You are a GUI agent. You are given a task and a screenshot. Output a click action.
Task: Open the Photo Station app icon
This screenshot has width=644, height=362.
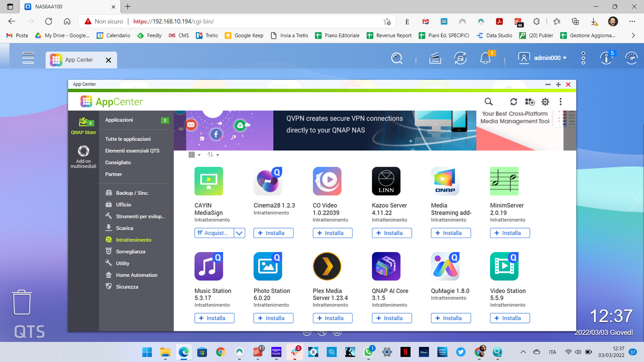(268, 266)
